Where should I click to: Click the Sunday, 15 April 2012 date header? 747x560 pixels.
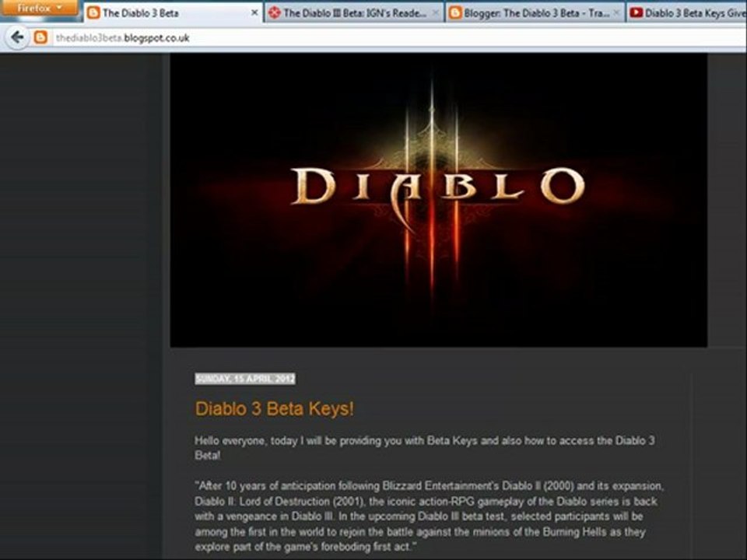245,379
